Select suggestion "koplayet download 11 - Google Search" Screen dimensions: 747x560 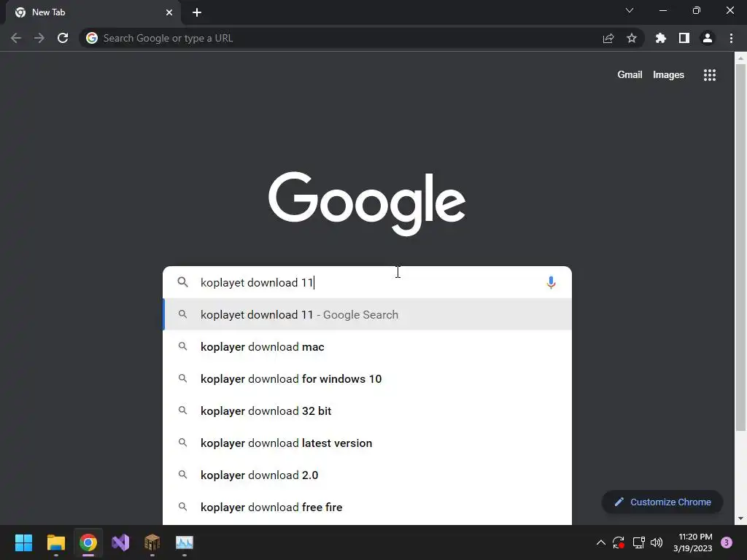368,314
